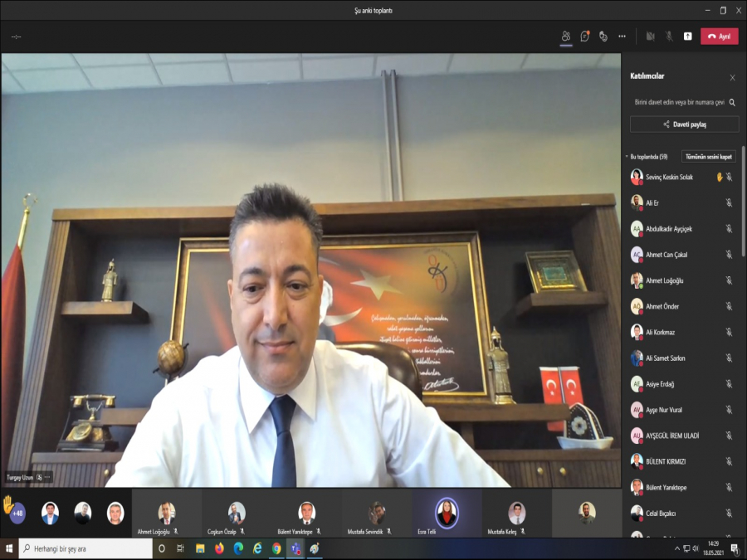Focus the invite someone search field
The width and height of the screenshot is (747, 560).
[679, 102]
